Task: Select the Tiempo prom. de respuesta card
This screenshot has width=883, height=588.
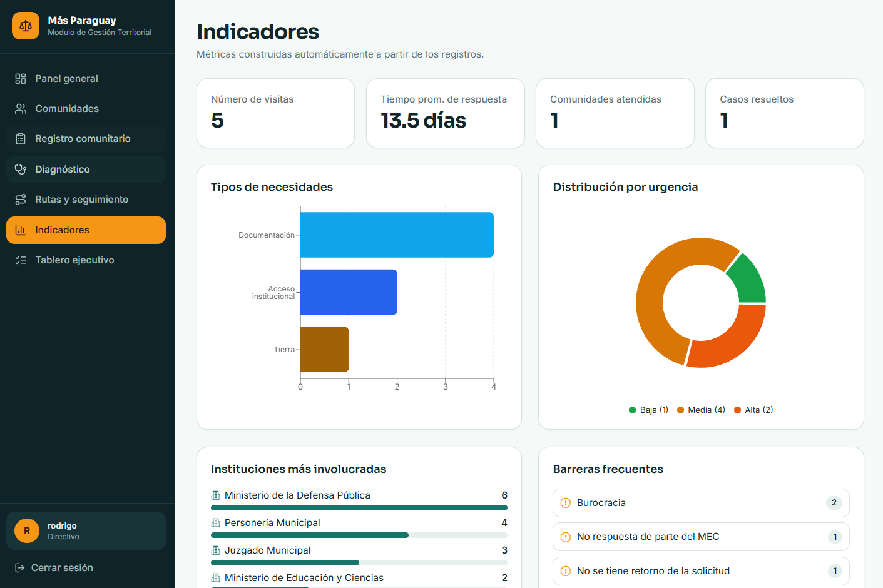Action: (x=445, y=113)
